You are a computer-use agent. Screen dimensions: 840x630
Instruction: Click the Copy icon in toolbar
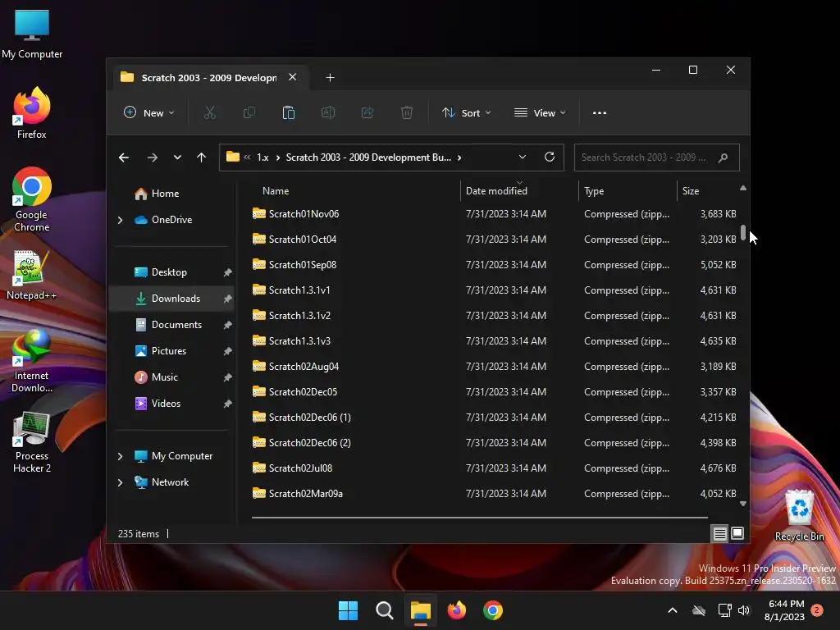249,112
